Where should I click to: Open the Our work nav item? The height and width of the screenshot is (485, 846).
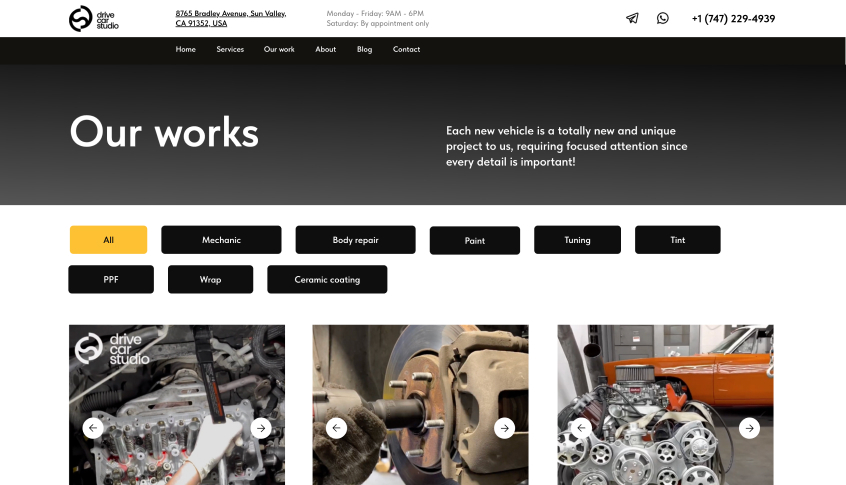coord(279,49)
